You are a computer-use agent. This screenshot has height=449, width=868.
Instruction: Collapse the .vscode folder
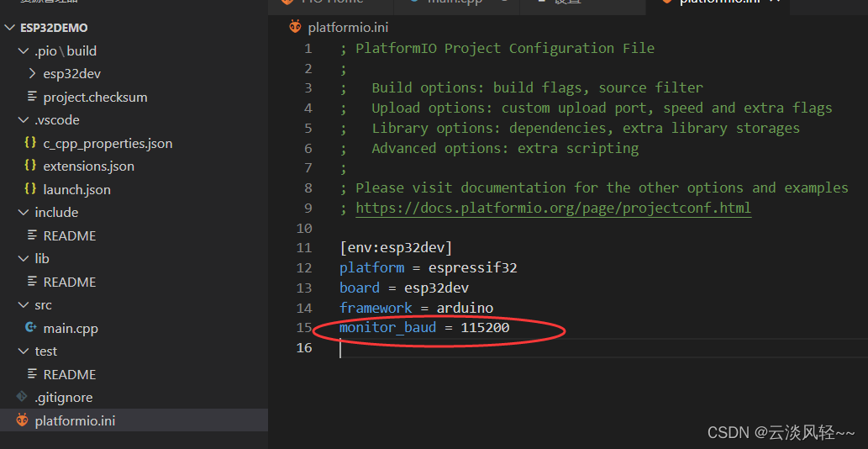pos(24,120)
